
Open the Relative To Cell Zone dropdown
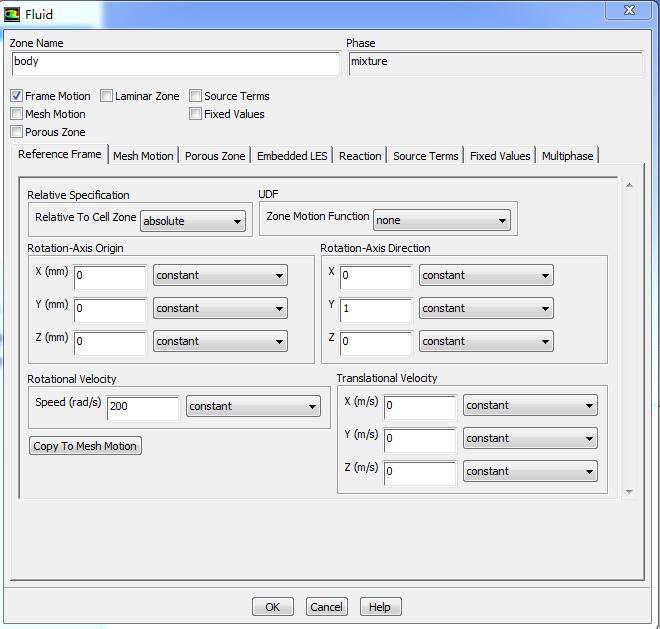(x=193, y=221)
